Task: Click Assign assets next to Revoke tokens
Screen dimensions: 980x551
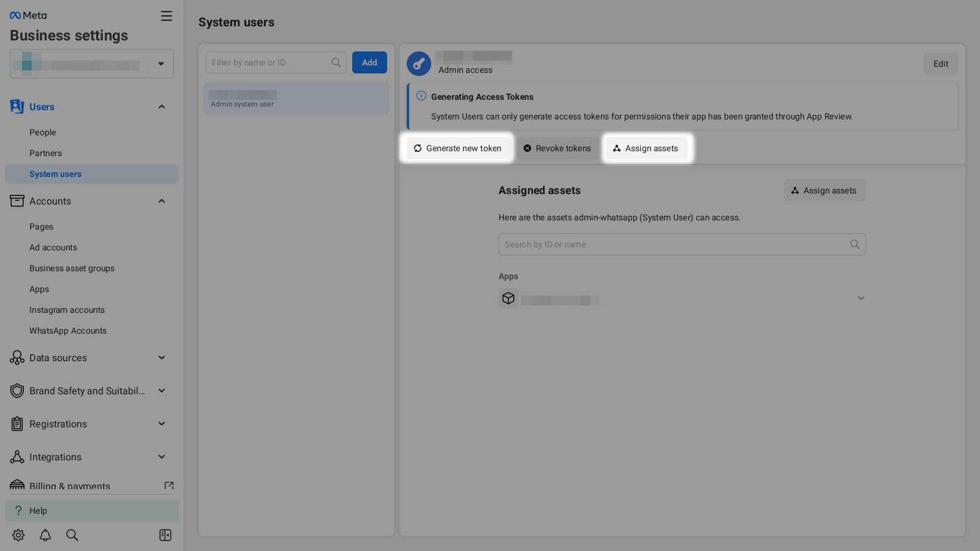Action: click(646, 148)
